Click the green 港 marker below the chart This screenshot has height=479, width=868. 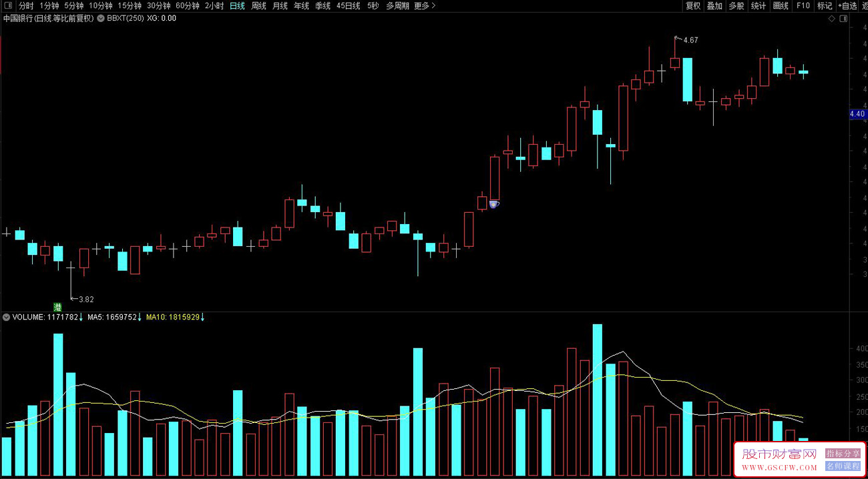[57, 307]
